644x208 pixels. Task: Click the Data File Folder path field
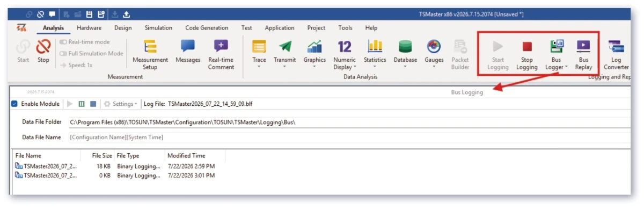(349, 122)
